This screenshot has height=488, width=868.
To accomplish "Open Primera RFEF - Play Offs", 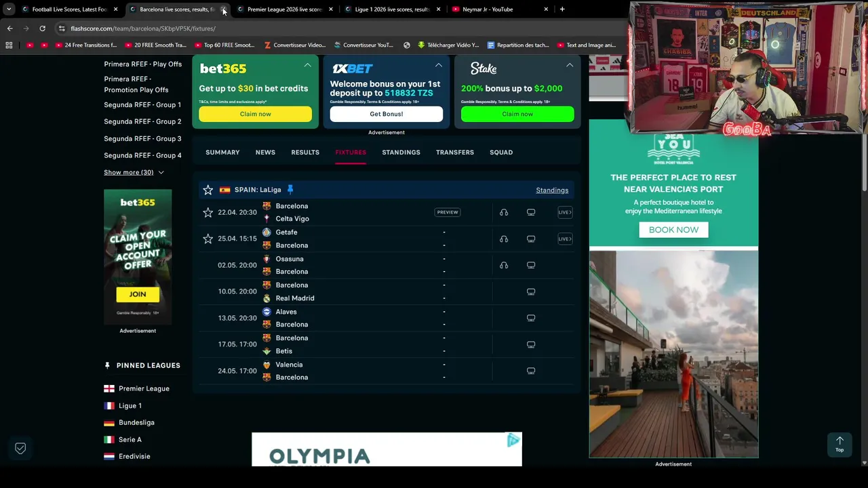I will pos(142,64).
